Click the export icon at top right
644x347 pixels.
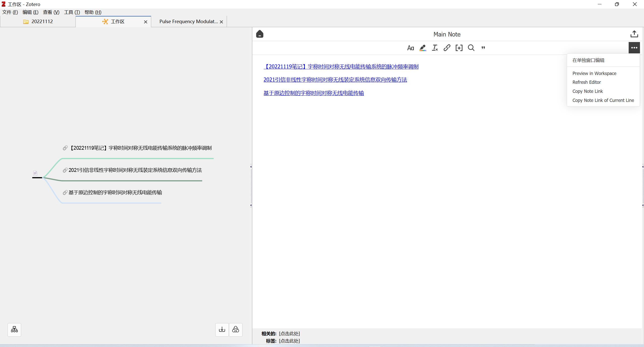pyautogui.click(x=634, y=34)
